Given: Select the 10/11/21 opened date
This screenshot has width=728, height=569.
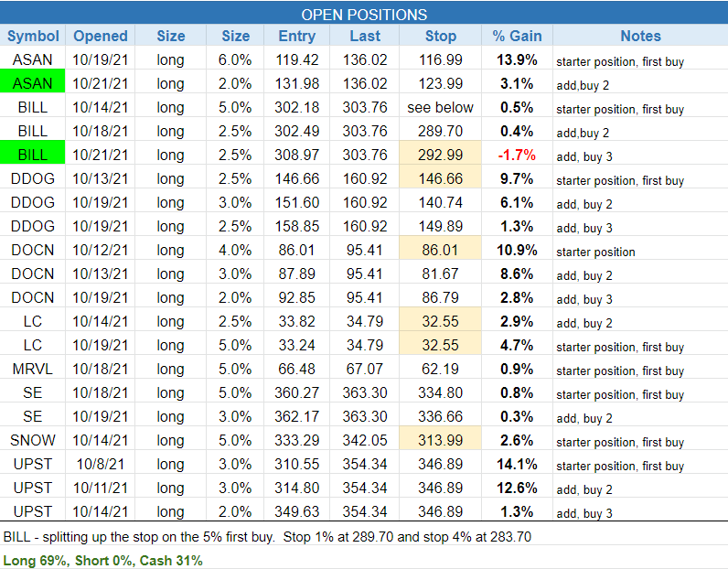Looking at the screenshot, I should tap(101, 488).
